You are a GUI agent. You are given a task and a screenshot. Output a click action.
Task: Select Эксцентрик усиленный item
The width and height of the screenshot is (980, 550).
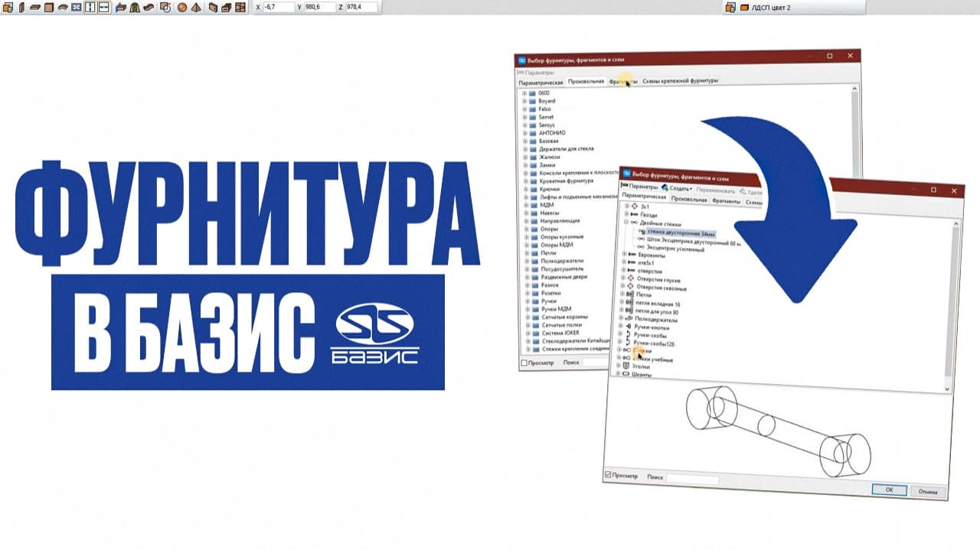pos(675,249)
